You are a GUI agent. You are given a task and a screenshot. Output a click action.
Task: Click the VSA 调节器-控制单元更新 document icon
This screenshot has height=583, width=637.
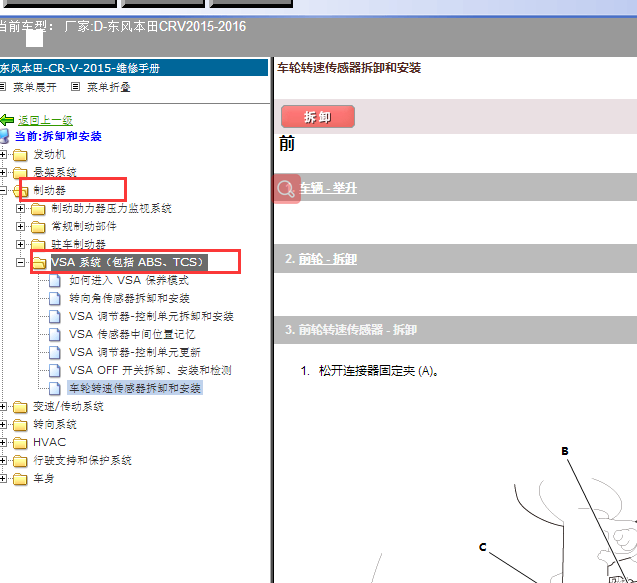point(55,353)
